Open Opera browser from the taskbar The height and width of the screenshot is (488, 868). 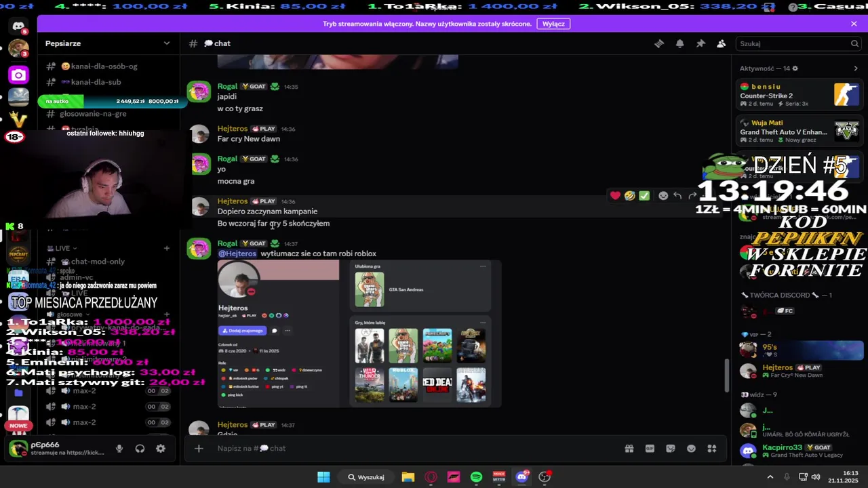point(431,477)
